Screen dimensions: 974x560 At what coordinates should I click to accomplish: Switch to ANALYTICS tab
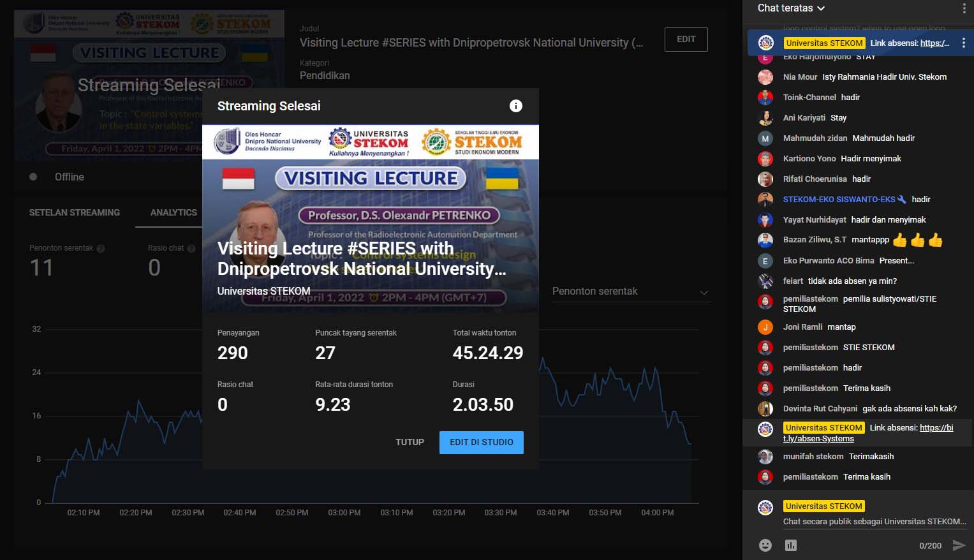pyautogui.click(x=173, y=212)
